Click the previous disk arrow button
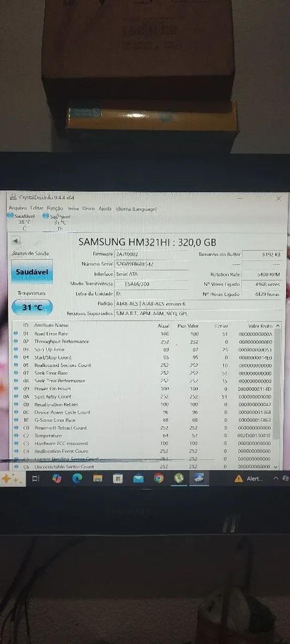The height and width of the screenshot is (644, 290). coord(16,242)
